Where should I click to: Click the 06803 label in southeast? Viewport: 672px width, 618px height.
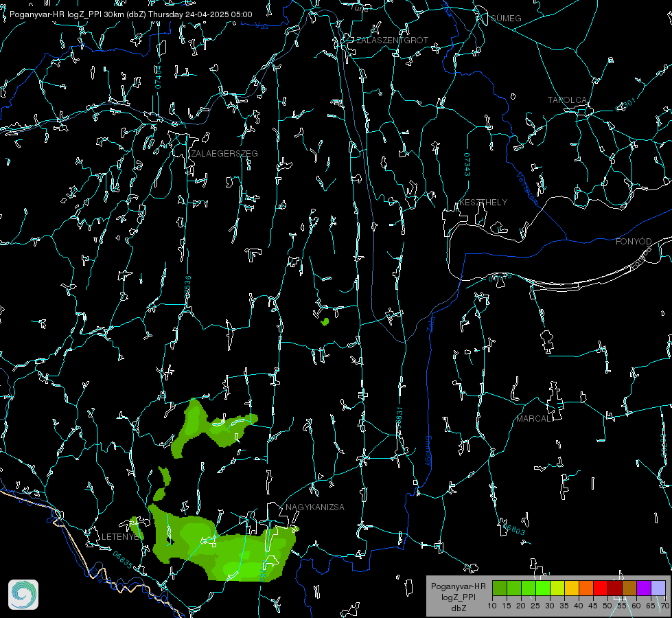(514, 528)
